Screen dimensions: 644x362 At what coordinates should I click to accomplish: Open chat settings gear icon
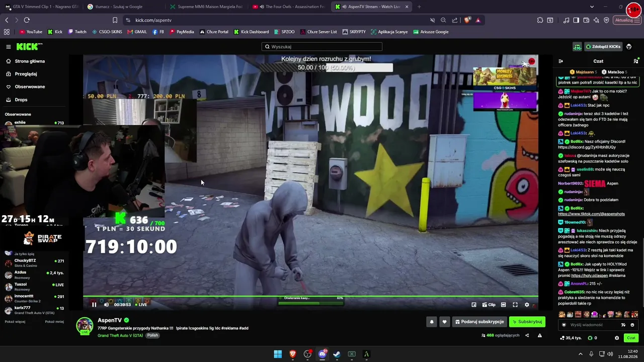(x=617, y=338)
